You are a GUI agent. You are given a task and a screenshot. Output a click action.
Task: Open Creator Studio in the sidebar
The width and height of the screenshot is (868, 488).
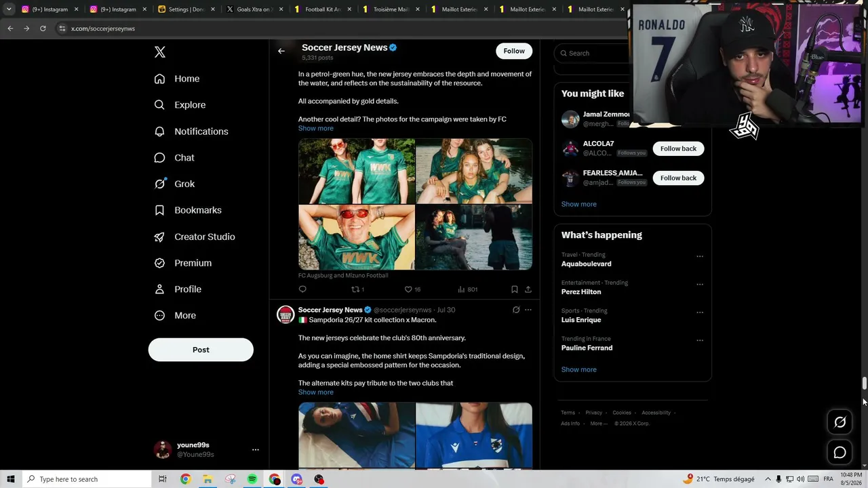pyautogui.click(x=195, y=237)
